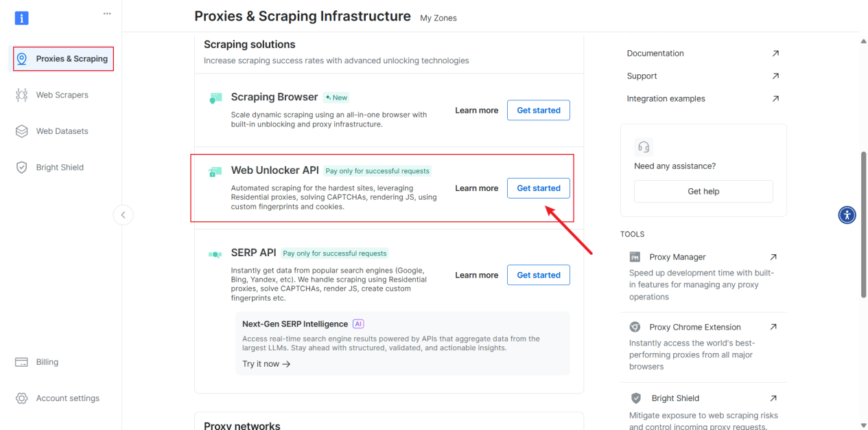Open Account settings page
This screenshot has width=868, height=430.
(68, 398)
